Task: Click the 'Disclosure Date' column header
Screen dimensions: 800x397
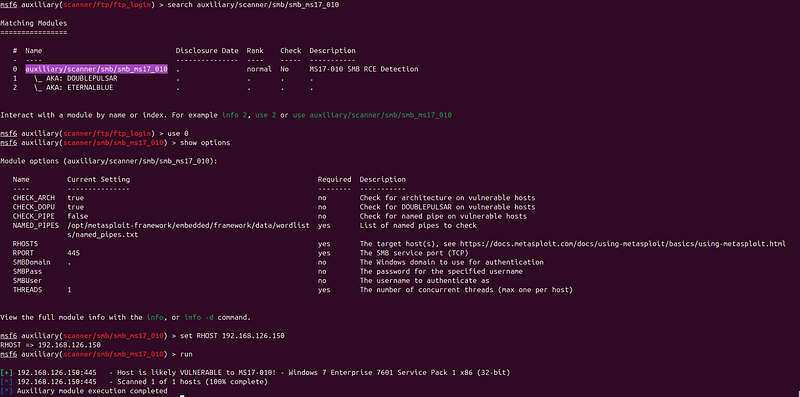Action: click(207, 51)
